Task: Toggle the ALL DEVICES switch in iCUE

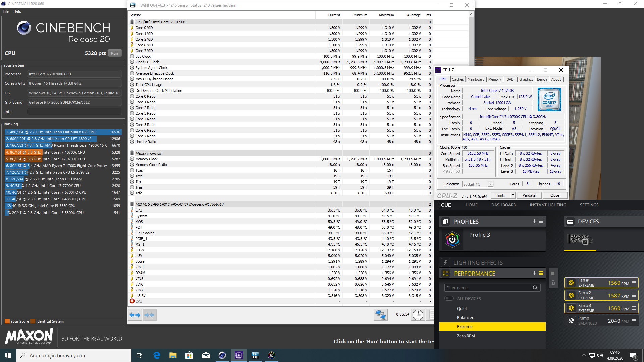Action: 449,298
